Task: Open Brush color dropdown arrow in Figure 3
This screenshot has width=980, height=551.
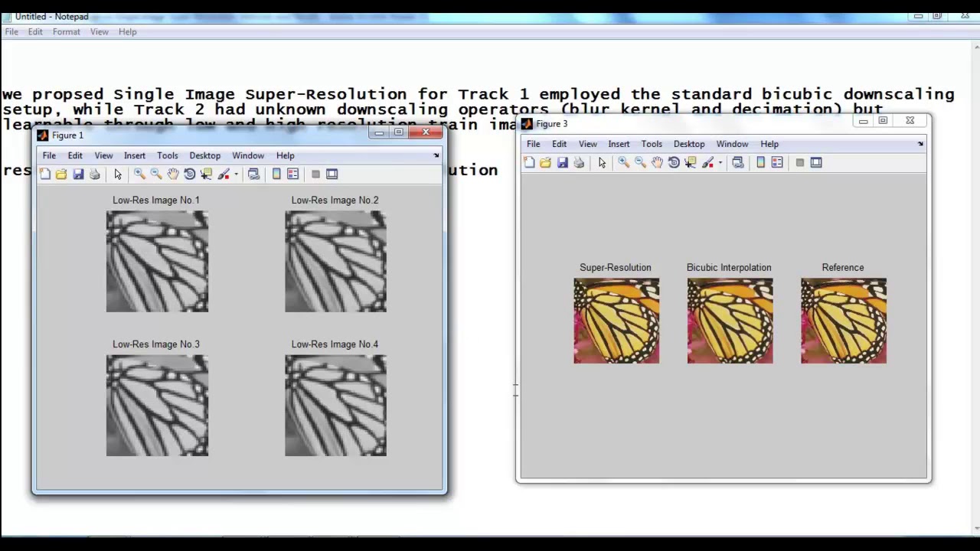Action: 720,162
